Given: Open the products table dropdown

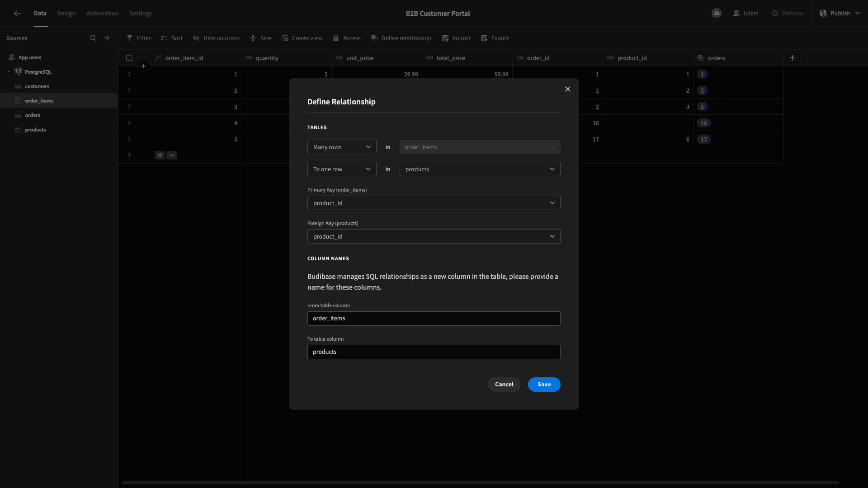Looking at the screenshot, I should click(x=480, y=169).
